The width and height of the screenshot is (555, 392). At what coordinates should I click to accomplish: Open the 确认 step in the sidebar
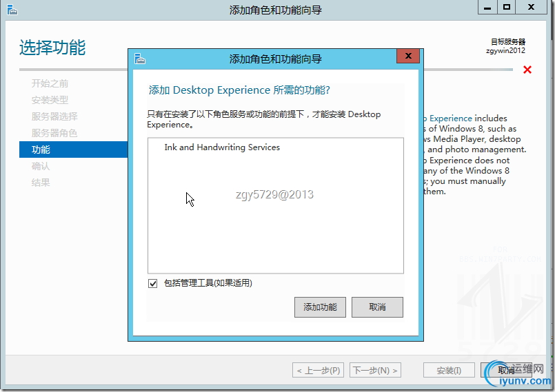41,166
